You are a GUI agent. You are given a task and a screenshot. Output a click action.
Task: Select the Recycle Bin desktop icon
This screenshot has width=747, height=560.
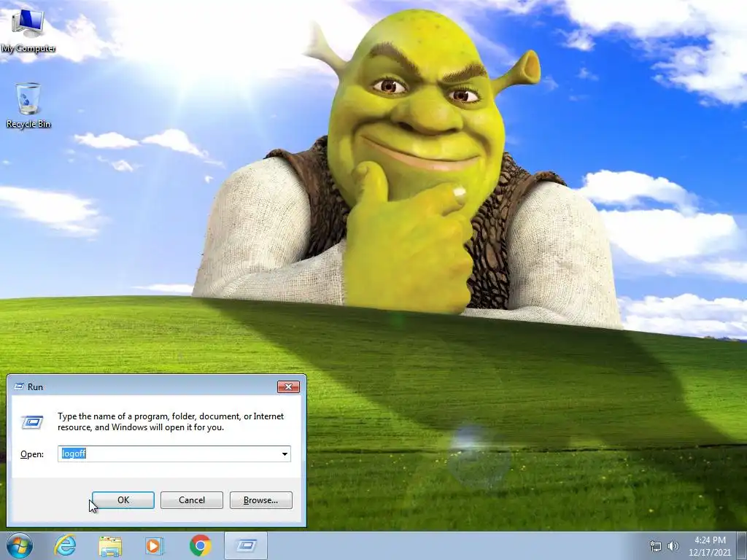[28, 105]
